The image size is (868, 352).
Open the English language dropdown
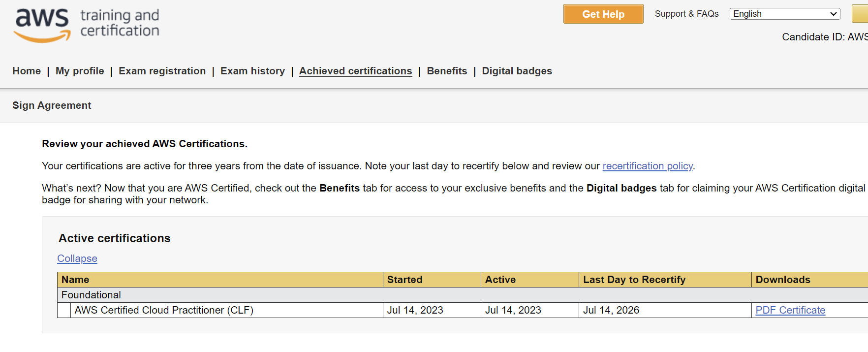[x=785, y=14]
